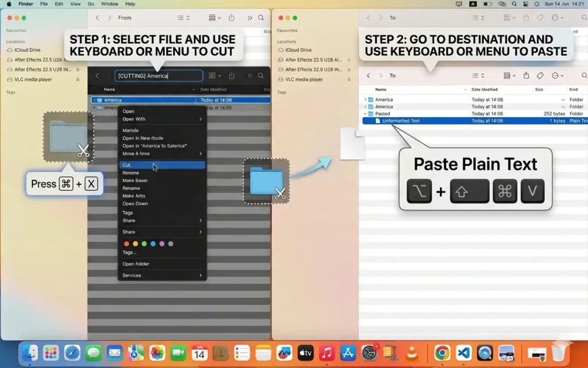The width and height of the screenshot is (588, 368).
Task: Select the Pasted folder row
Action: 475,114
